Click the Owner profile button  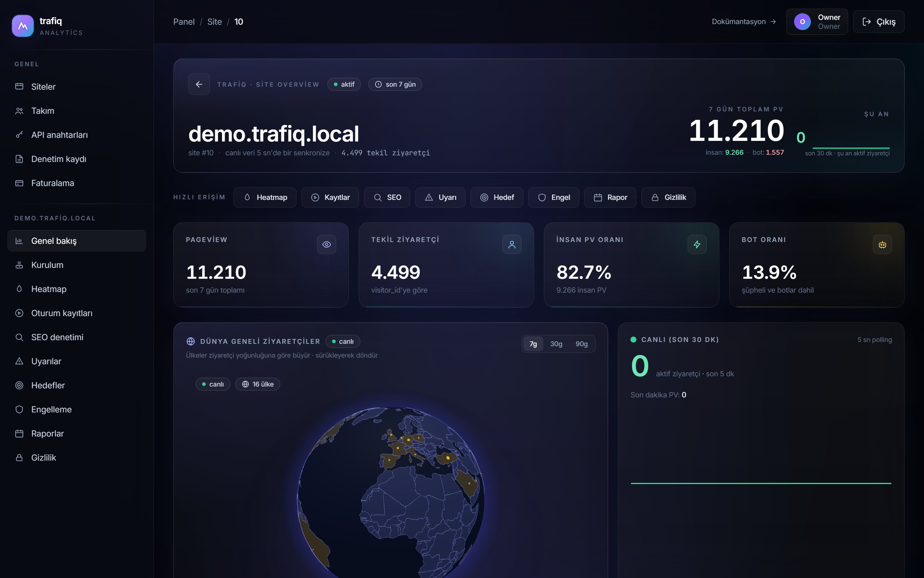pyautogui.click(x=817, y=22)
